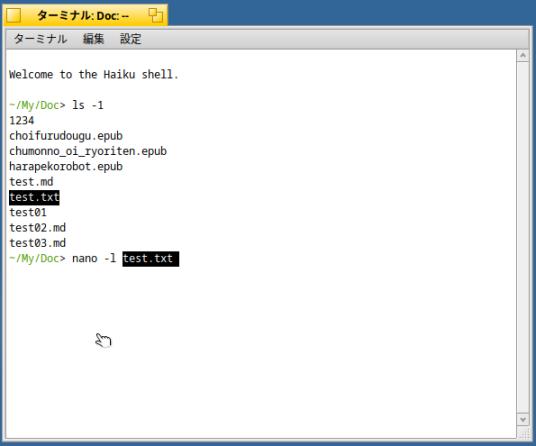Click chumonno_oi_ryoriten.epub file name
This screenshot has width=536, height=446.
pyautogui.click(x=88, y=151)
